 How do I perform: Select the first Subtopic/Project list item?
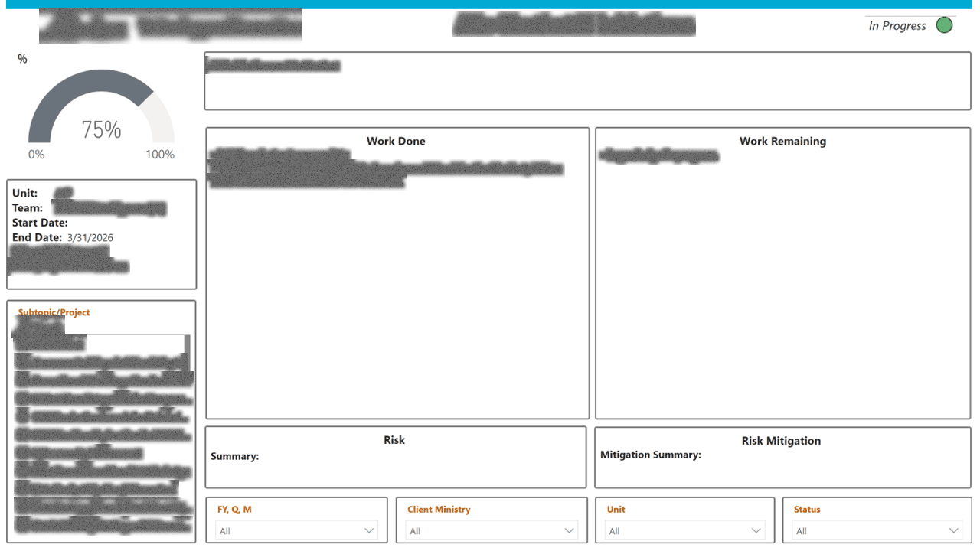pos(48,328)
